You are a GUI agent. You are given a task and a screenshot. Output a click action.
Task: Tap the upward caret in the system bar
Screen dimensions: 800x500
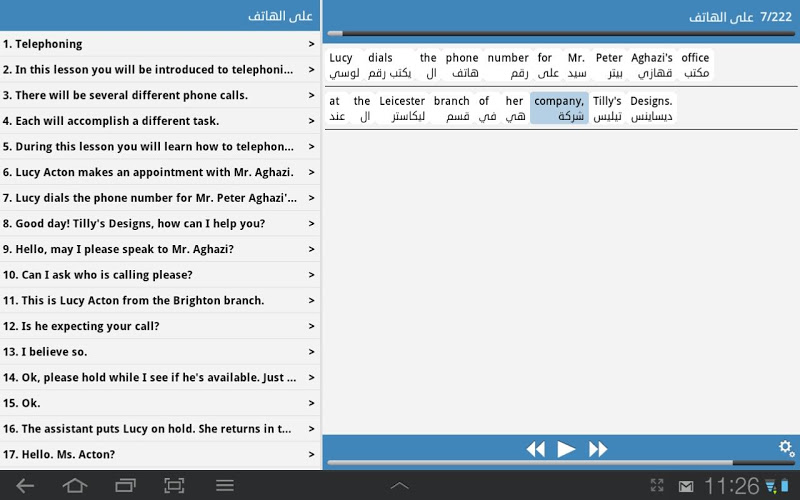(399, 486)
